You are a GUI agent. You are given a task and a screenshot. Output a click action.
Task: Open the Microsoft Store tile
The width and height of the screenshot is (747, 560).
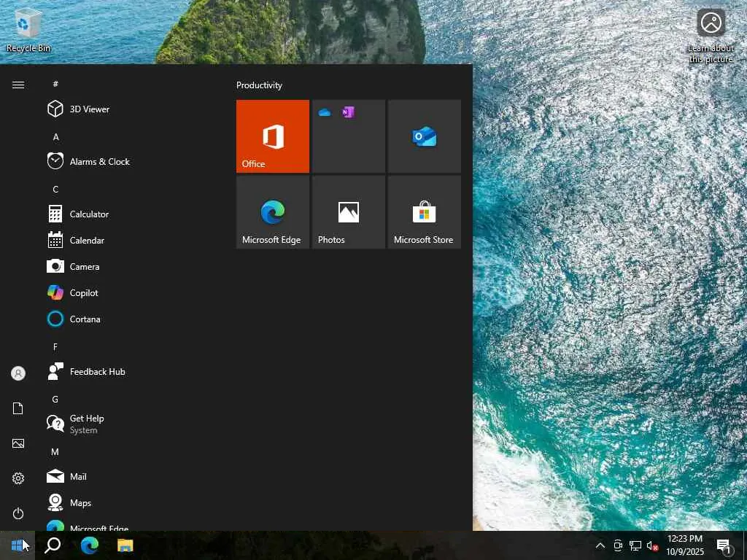point(424,212)
